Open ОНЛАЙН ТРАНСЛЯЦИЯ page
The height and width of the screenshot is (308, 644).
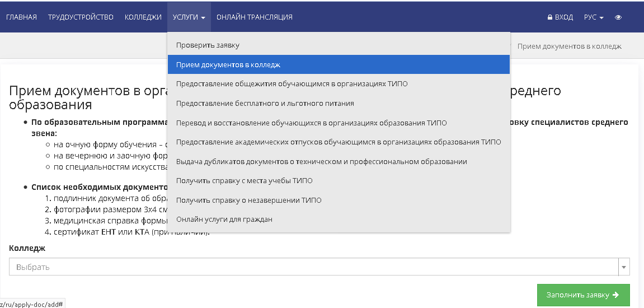(255, 17)
